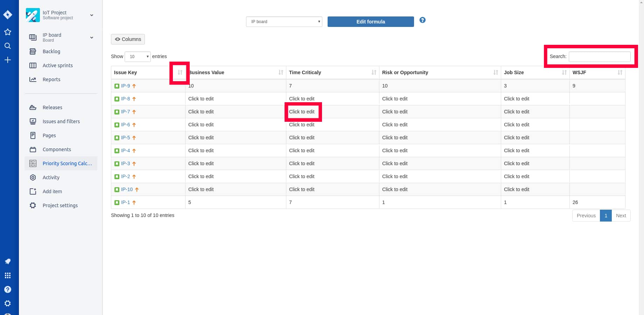Image resolution: width=644 pixels, height=315 pixels.
Task: Open issue IP-8 link
Action: [x=125, y=99]
